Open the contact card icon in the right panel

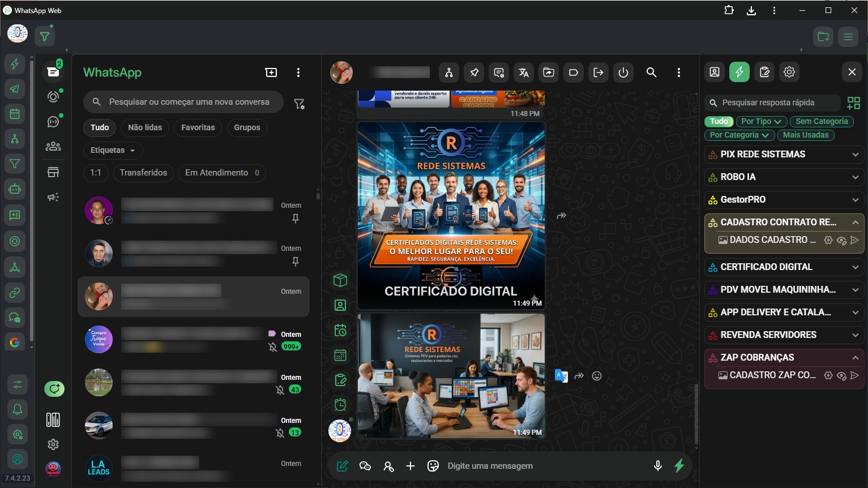[714, 72]
